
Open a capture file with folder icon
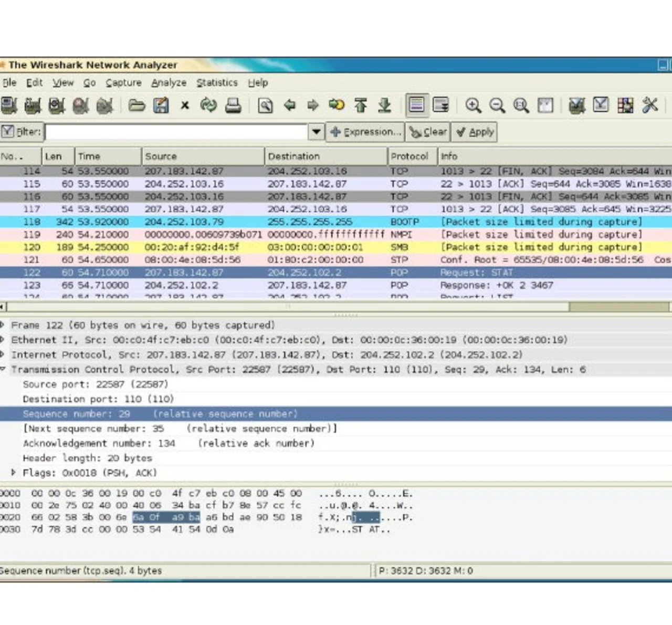[x=136, y=106]
